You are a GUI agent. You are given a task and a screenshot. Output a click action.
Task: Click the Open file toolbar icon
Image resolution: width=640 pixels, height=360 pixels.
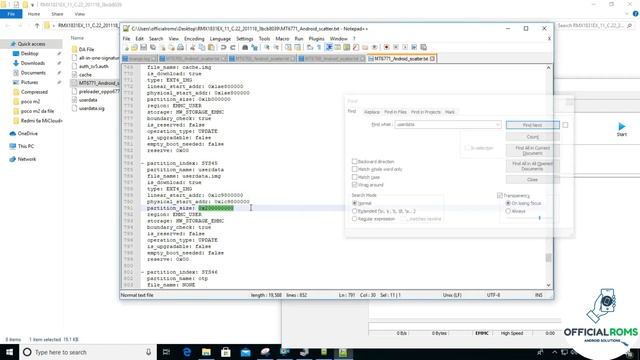tap(134, 47)
